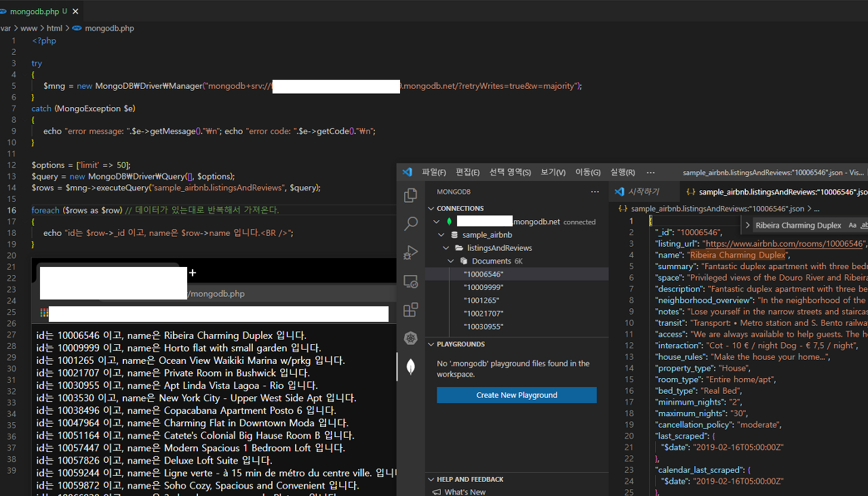Collapse the listingsAndReviews collection node
The height and width of the screenshot is (496, 868).
coord(447,248)
